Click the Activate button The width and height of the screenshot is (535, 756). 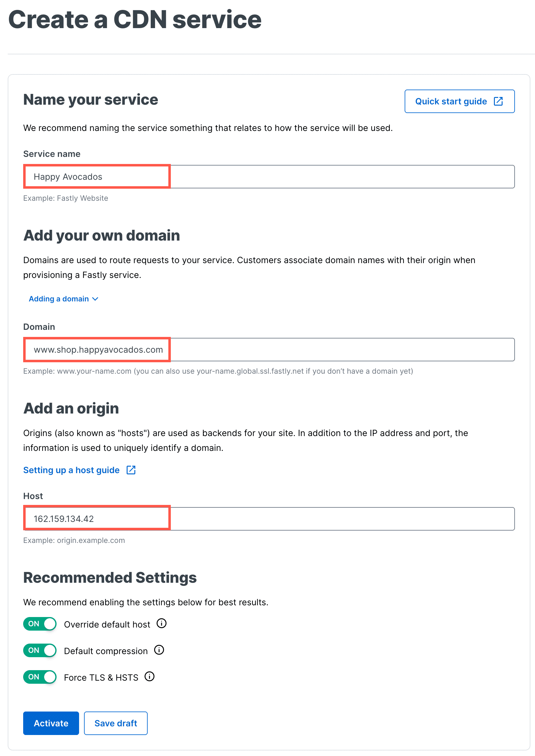[x=51, y=723]
